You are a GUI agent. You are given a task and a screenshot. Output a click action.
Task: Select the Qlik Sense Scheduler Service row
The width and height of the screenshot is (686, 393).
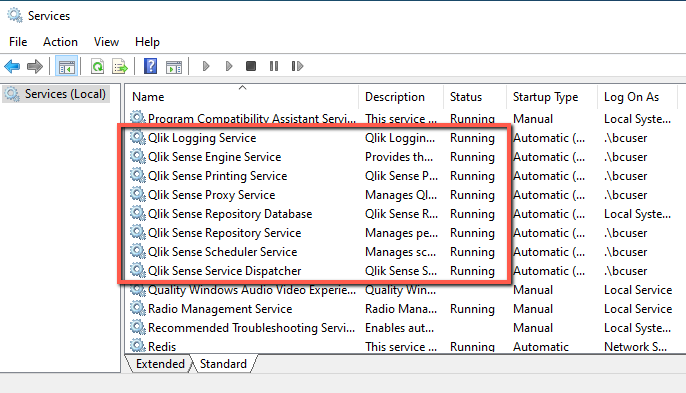[x=405, y=252]
